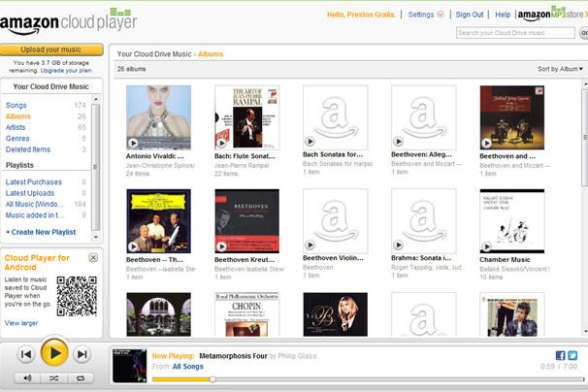Open the Settings dropdown menu

click(x=426, y=15)
